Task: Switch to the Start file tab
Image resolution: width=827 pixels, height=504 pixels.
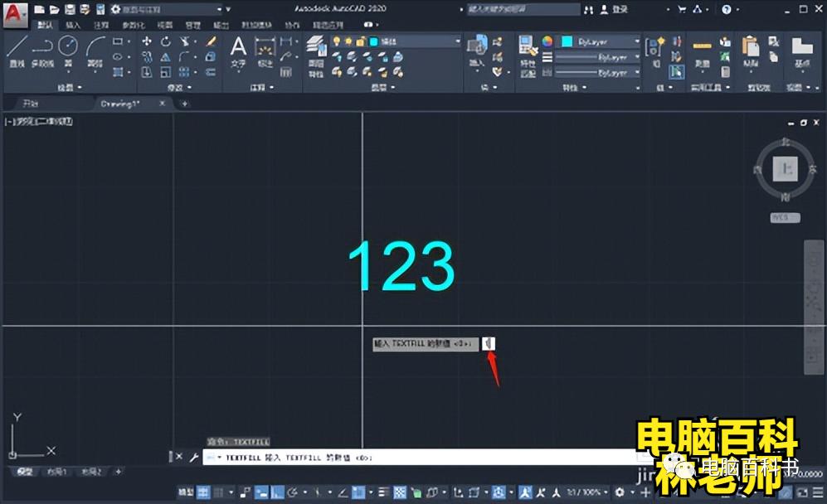Action: point(31,104)
